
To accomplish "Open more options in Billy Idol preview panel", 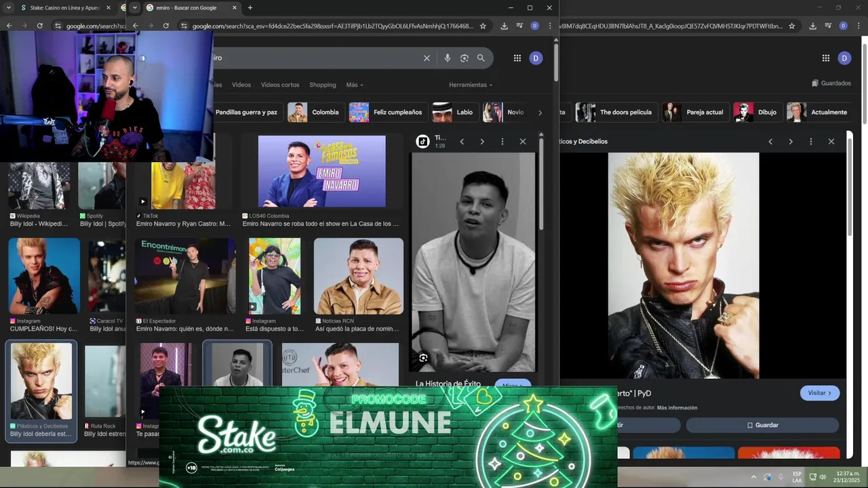I will 810,142.
